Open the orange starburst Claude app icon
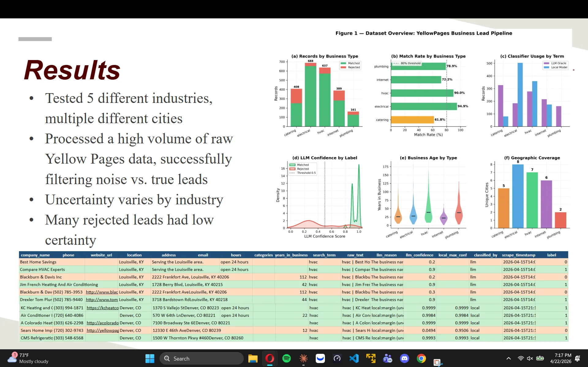 click(x=303, y=358)
